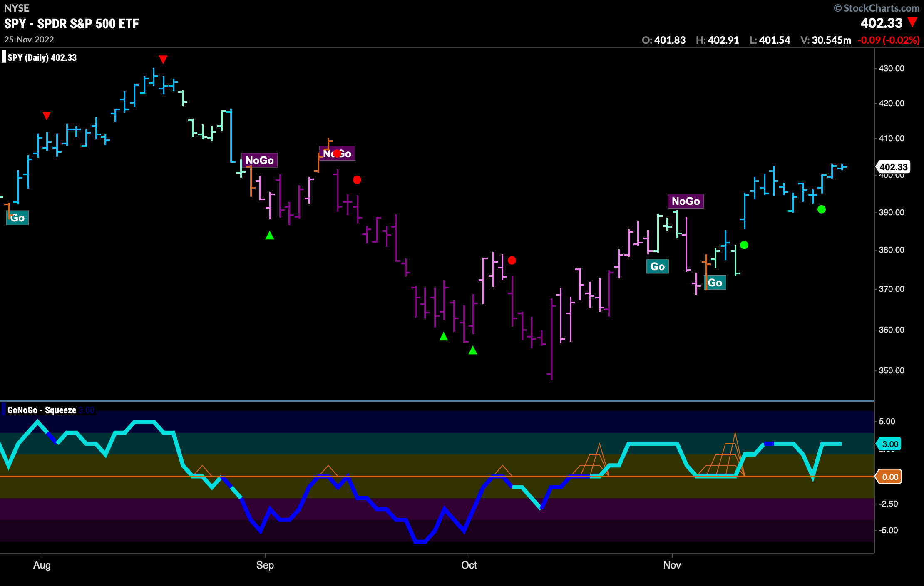Click the -5.00 oscillator axis label
The height and width of the screenshot is (586, 924).
point(888,530)
